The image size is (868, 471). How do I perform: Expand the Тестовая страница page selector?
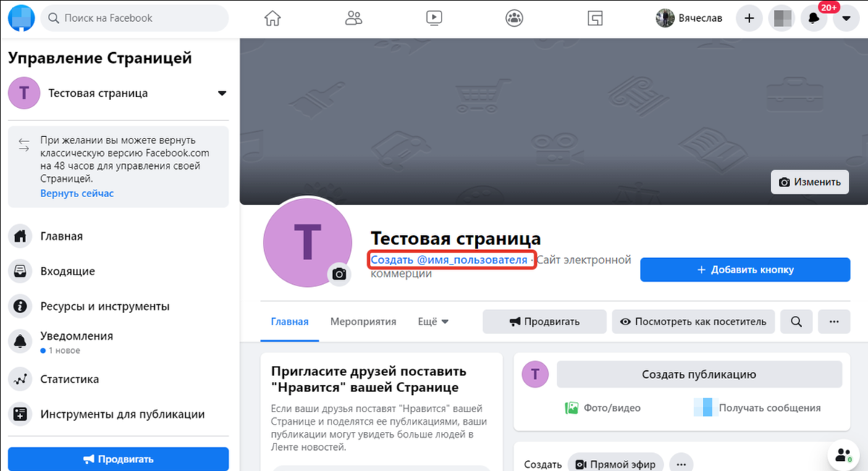[x=118, y=93]
